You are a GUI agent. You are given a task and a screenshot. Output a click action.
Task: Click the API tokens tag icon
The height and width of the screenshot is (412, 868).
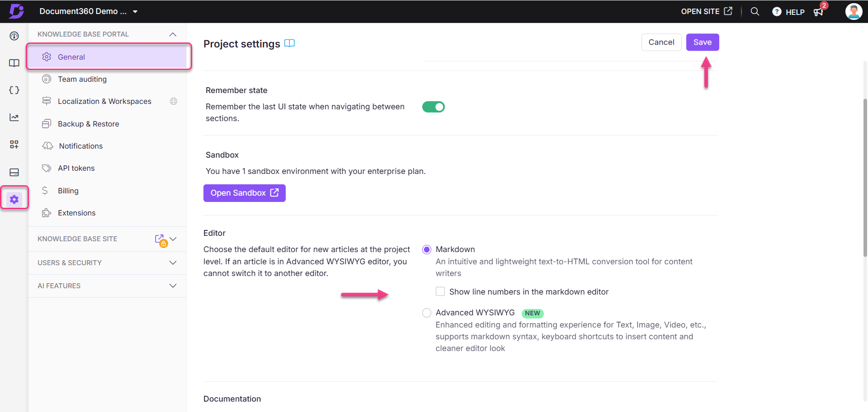point(46,168)
